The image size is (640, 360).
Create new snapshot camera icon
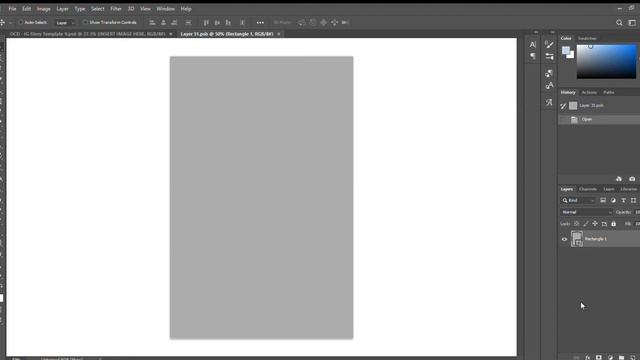tap(632, 179)
